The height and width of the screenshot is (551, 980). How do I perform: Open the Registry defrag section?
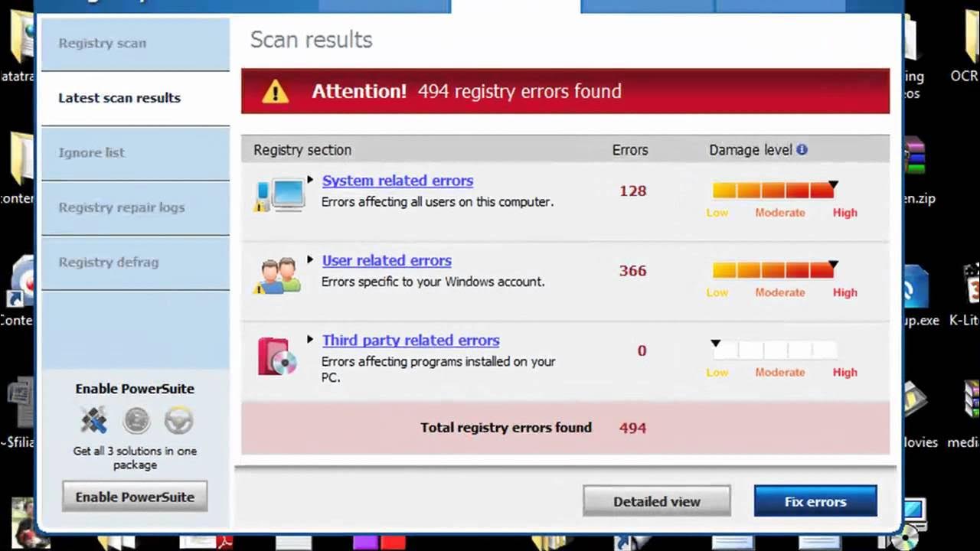[136, 262]
